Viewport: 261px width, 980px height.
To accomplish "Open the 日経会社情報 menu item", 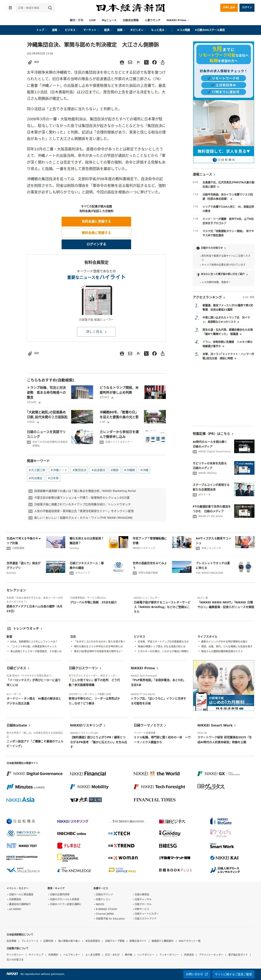I will click(131, 20).
